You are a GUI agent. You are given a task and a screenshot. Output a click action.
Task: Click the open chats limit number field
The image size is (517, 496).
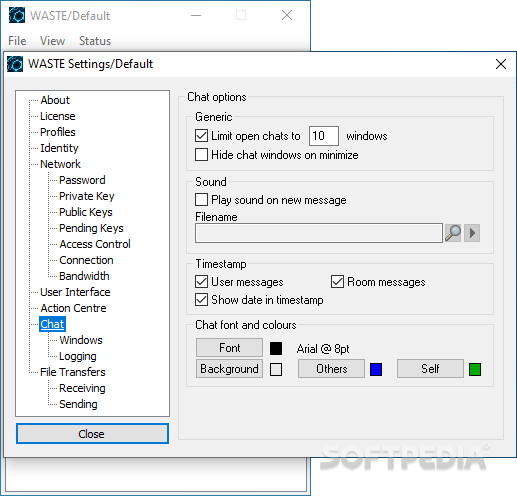[x=324, y=136]
